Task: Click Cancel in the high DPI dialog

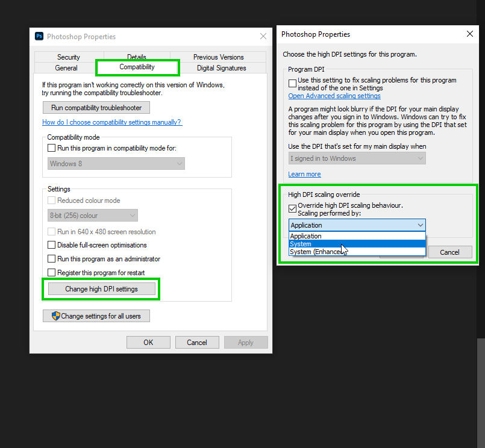Action: tap(449, 252)
